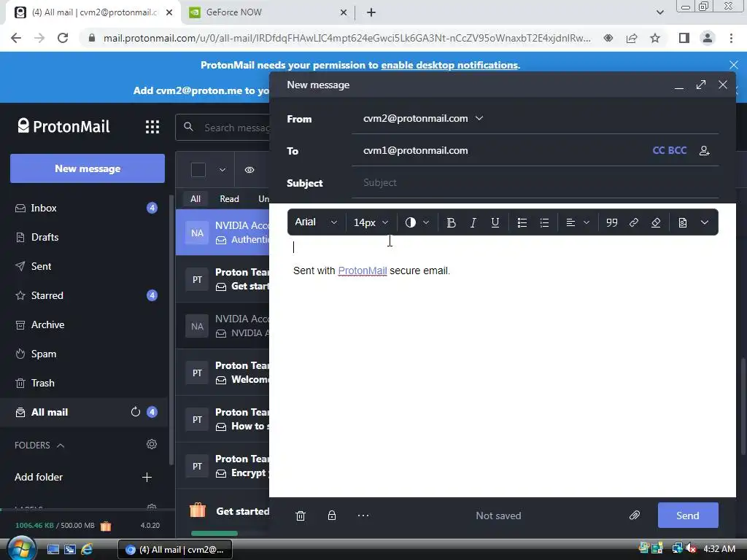Reload the page in browser
747x560 pixels.
point(63,38)
